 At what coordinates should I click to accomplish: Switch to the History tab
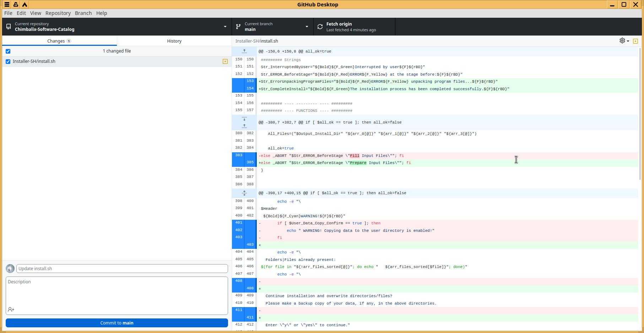174,41
